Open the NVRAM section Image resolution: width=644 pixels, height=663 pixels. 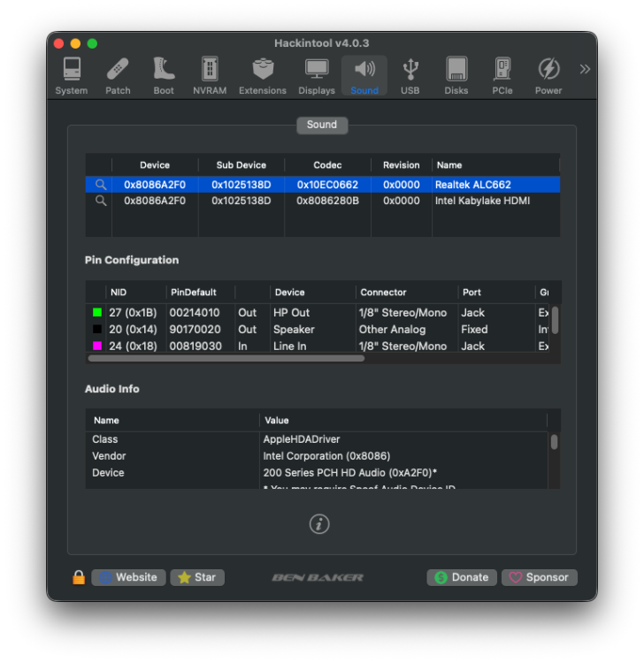(210, 76)
